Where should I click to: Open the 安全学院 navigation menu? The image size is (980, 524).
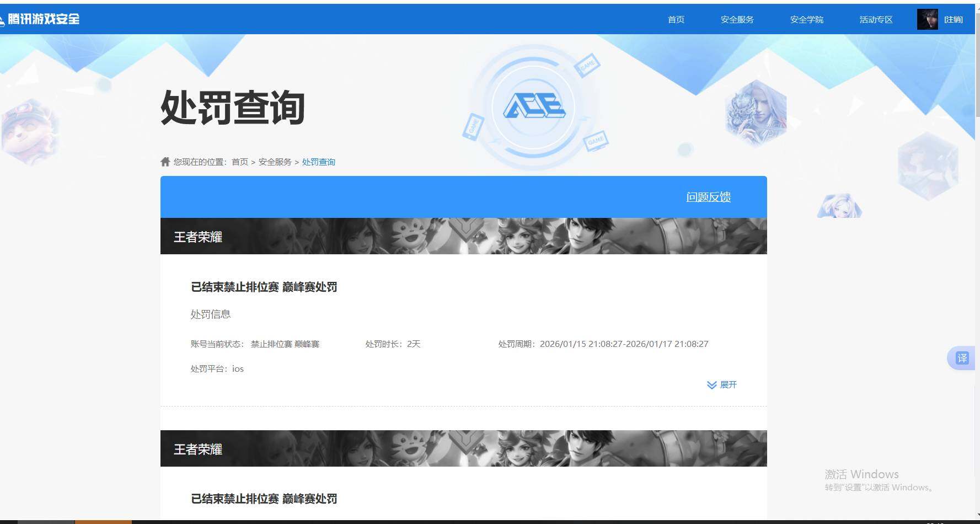[x=806, y=19]
